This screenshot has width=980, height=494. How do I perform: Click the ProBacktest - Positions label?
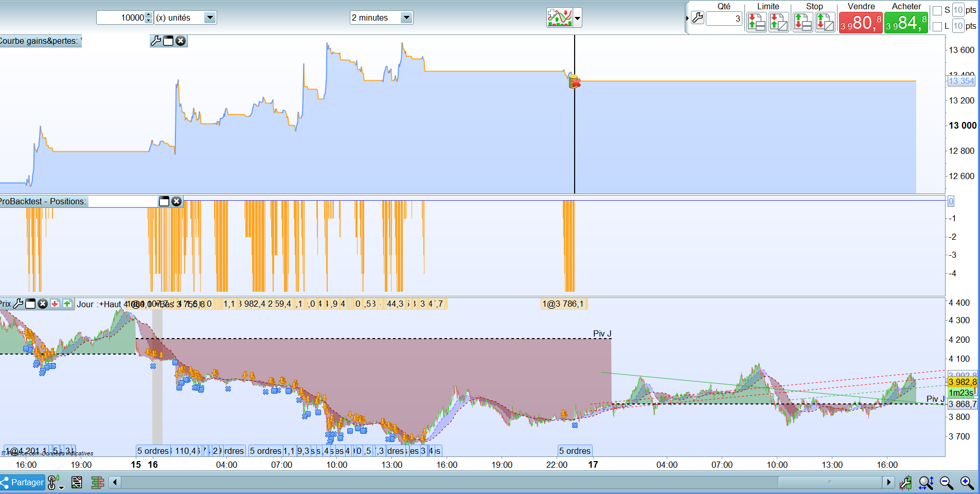point(43,201)
